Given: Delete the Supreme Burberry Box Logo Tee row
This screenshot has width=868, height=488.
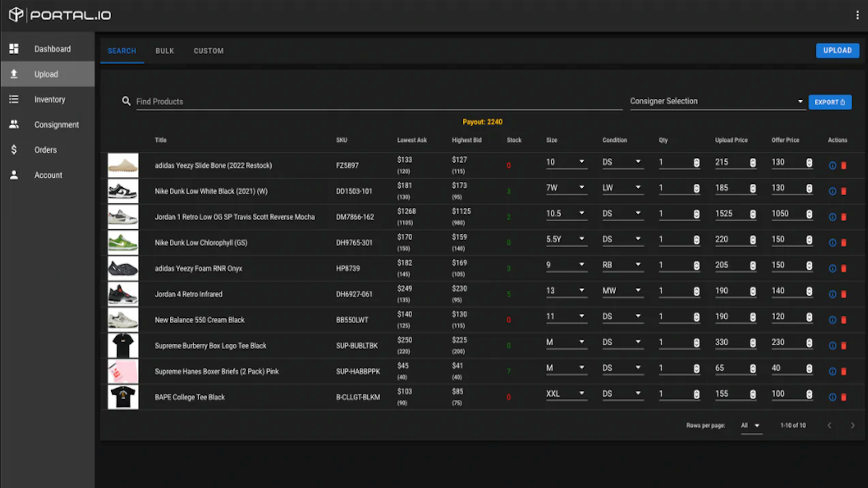Looking at the screenshot, I should click(844, 346).
